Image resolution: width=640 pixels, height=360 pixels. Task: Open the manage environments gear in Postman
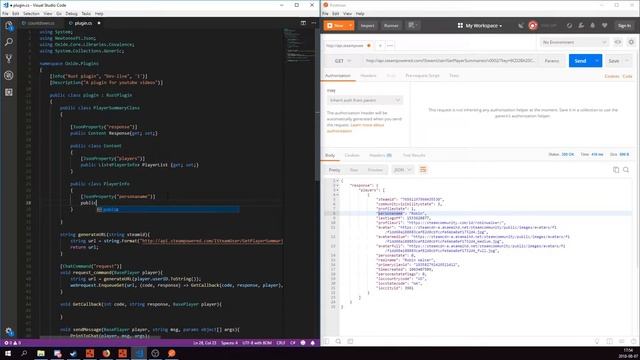(631, 42)
